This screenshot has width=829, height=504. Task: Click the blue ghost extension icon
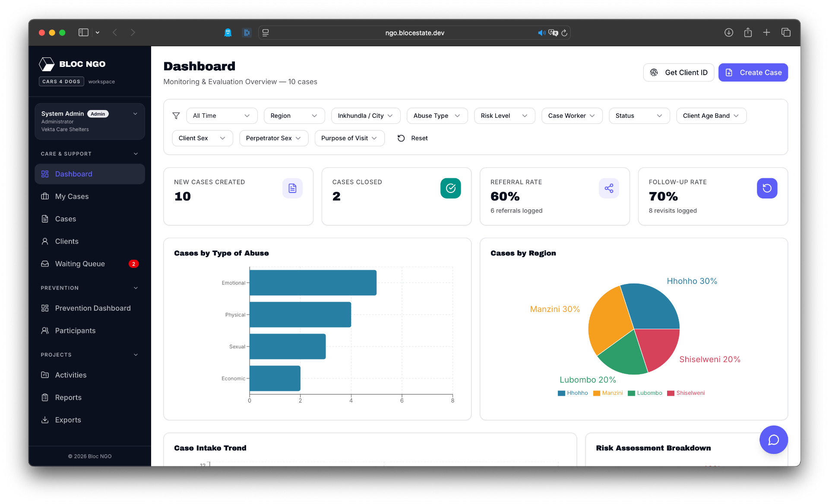coord(228,32)
